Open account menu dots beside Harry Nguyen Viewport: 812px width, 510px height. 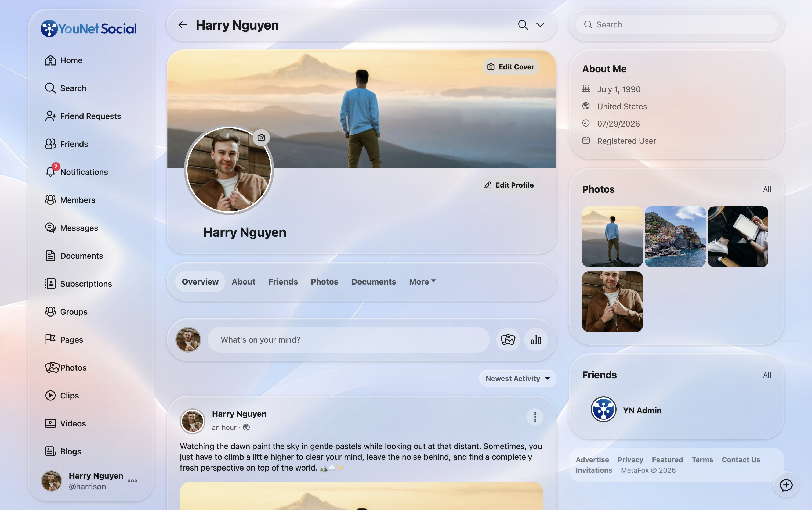[132, 481]
